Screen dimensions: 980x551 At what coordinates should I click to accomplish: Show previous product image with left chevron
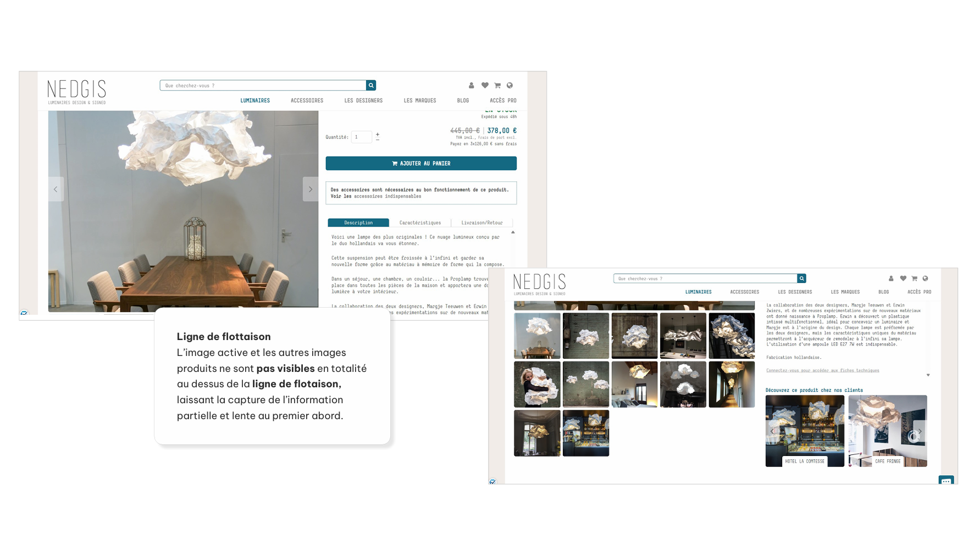(56, 189)
